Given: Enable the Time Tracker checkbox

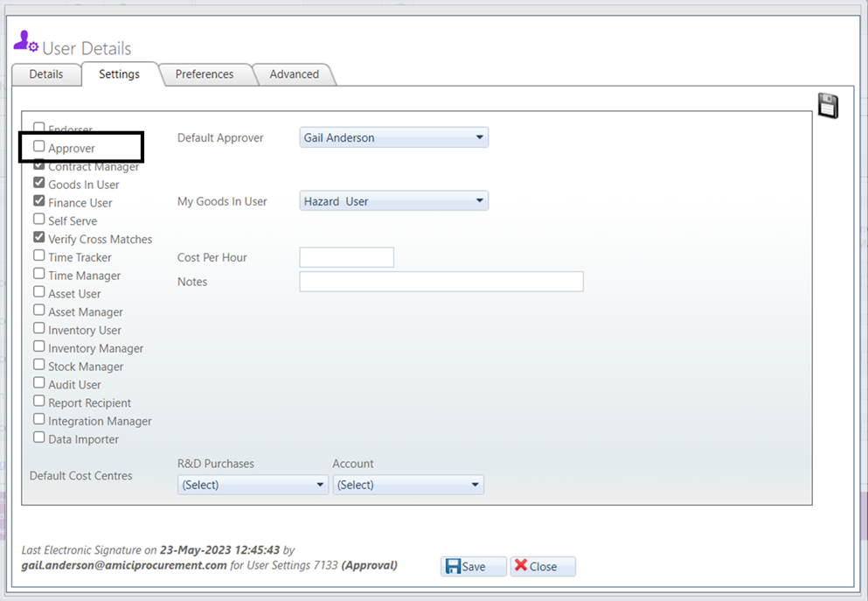Looking at the screenshot, I should tap(38, 255).
